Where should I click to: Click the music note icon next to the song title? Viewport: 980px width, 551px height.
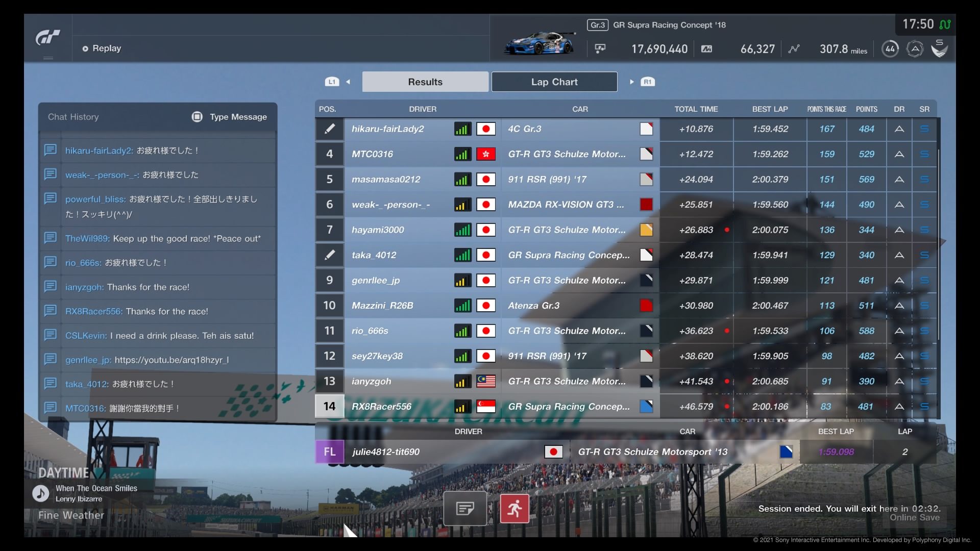coord(40,493)
